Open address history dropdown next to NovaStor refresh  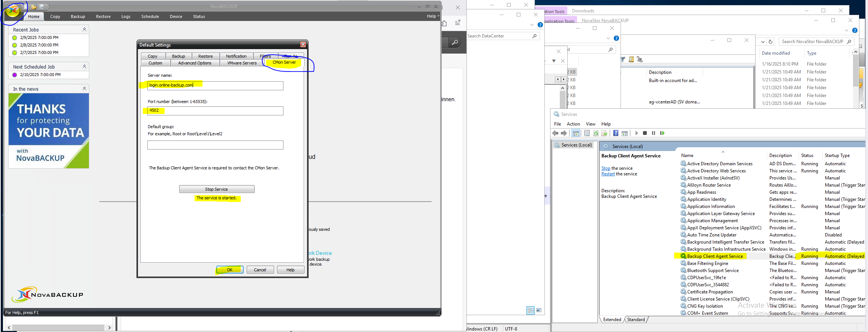tap(763, 42)
